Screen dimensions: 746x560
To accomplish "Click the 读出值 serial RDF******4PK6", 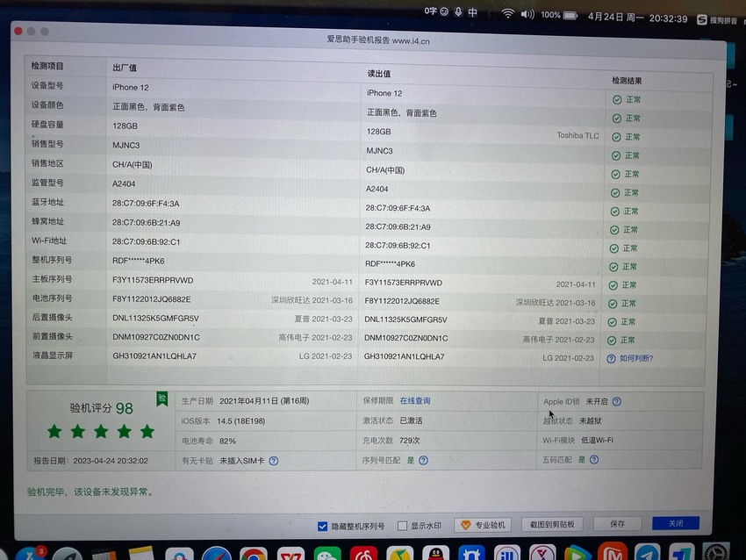I will (x=391, y=264).
